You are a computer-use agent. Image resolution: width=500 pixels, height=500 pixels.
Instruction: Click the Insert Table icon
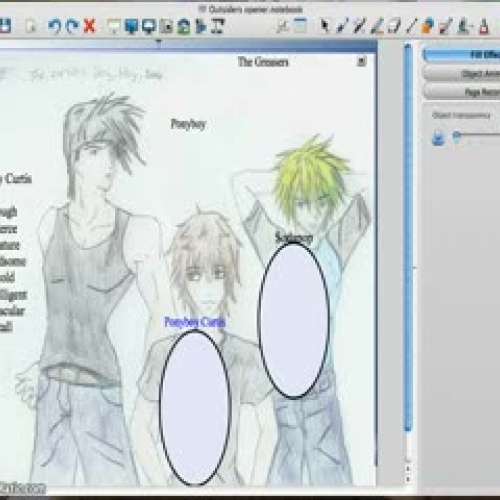(x=201, y=26)
